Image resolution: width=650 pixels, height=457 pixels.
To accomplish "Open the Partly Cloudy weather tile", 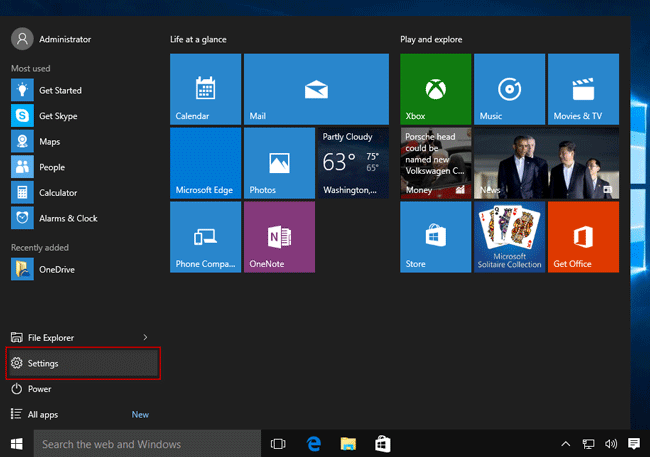I will point(353,163).
